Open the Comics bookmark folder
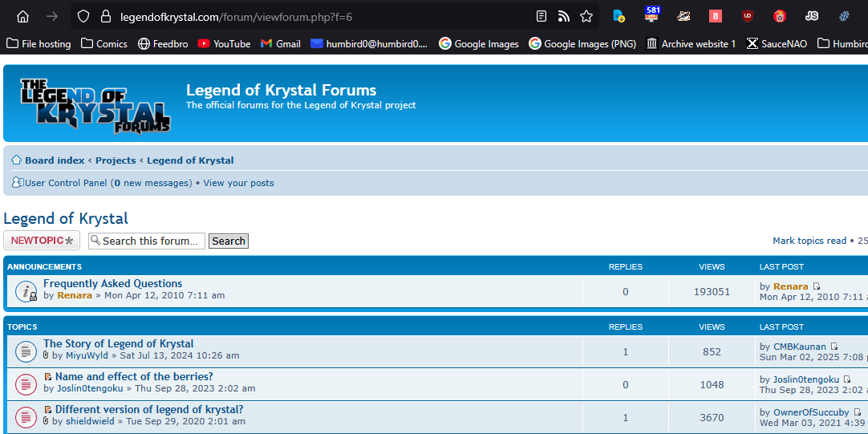This screenshot has height=434, width=868. 104,44
